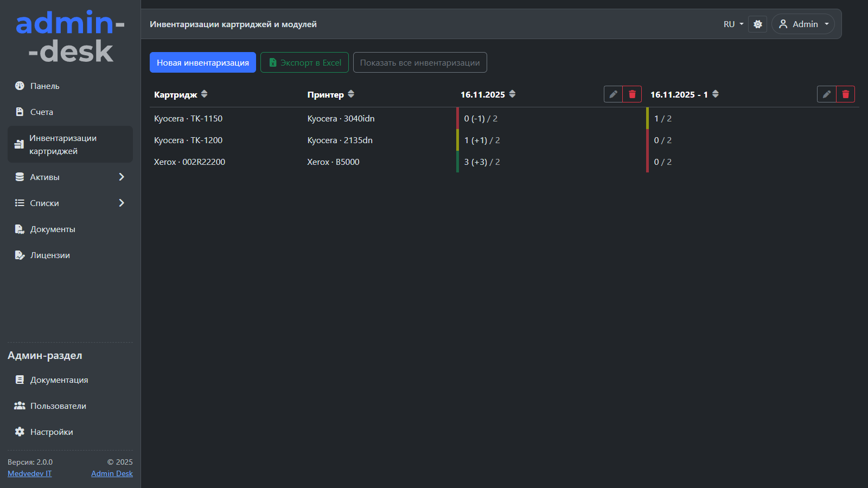Image resolution: width=868 pixels, height=488 pixels.
Task: Follow the Medvedev IT footer link
Action: (x=30, y=473)
